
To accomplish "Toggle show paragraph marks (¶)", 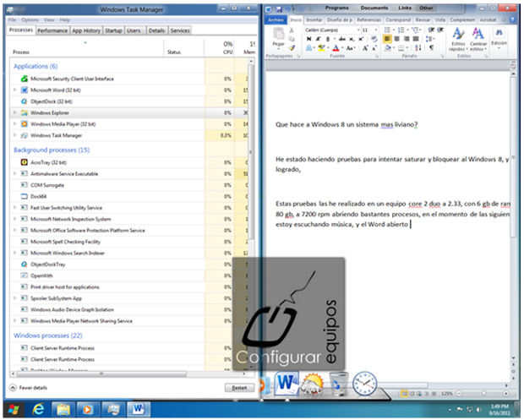I will click(x=431, y=48).
